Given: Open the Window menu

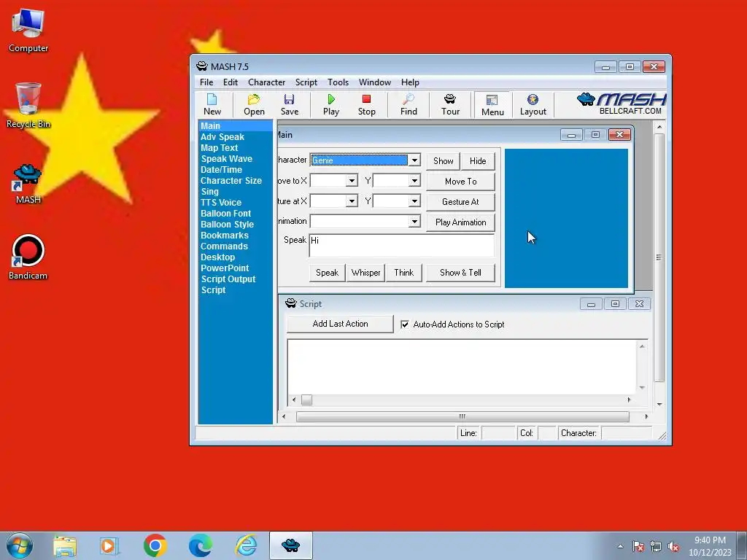Looking at the screenshot, I should (x=374, y=82).
